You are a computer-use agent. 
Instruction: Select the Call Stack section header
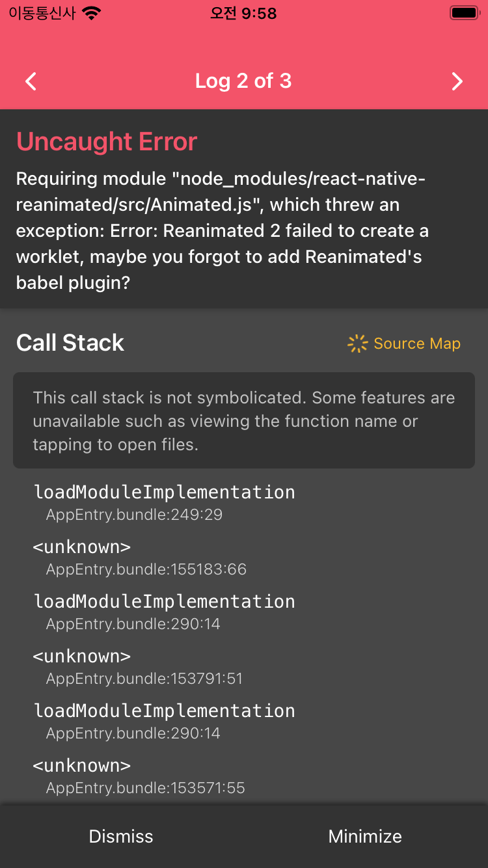click(70, 343)
